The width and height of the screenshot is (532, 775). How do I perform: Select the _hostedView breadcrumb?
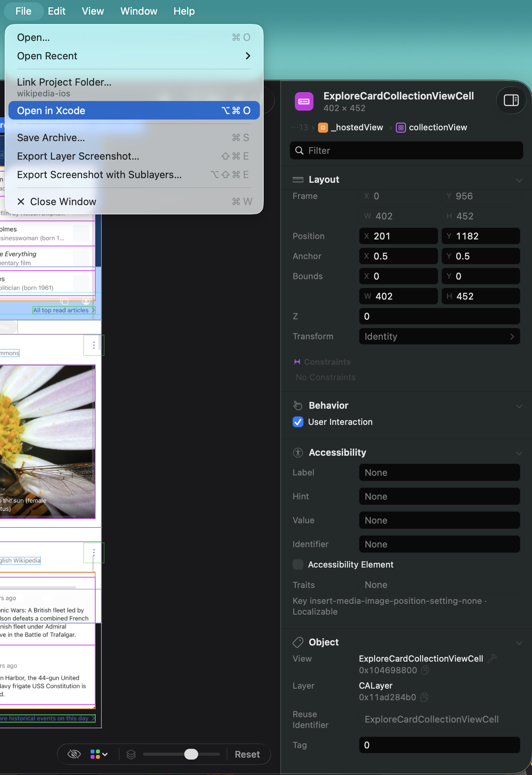coord(350,127)
